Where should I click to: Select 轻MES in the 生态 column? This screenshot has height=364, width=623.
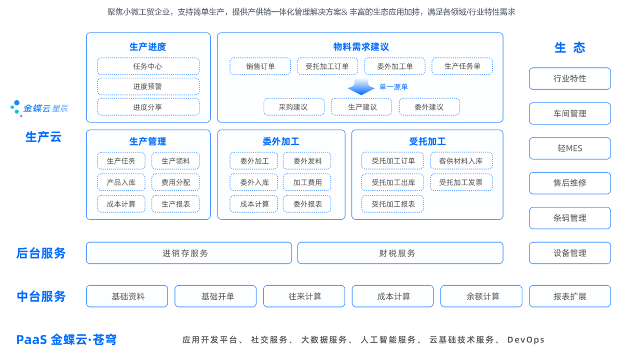(570, 148)
